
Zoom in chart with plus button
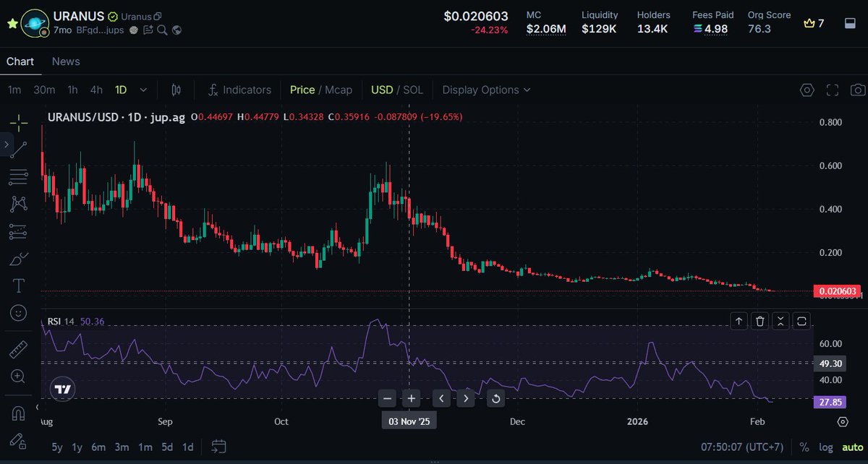point(411,398)
